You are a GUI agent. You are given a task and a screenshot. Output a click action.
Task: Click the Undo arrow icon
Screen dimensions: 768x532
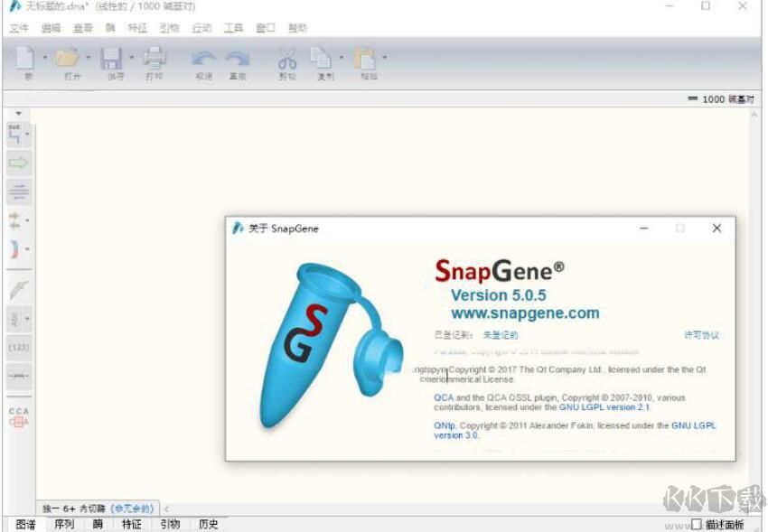pos(203,59)
